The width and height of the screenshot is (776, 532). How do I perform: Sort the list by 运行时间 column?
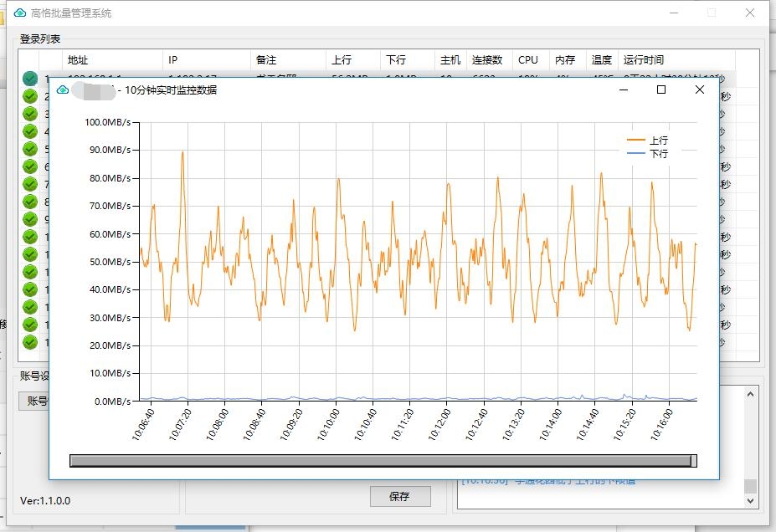(643, 60)
